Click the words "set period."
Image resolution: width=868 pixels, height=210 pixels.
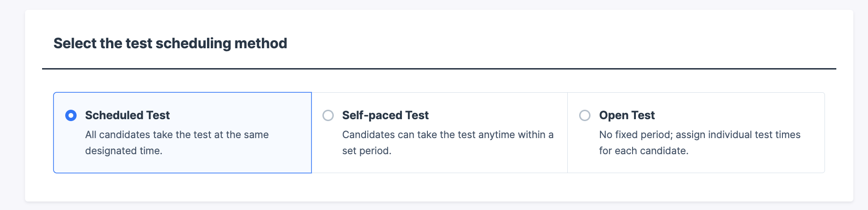366,151
